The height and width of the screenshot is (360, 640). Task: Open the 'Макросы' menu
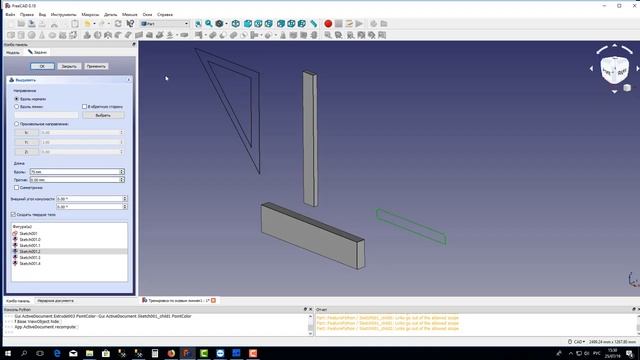click(90, 14)
